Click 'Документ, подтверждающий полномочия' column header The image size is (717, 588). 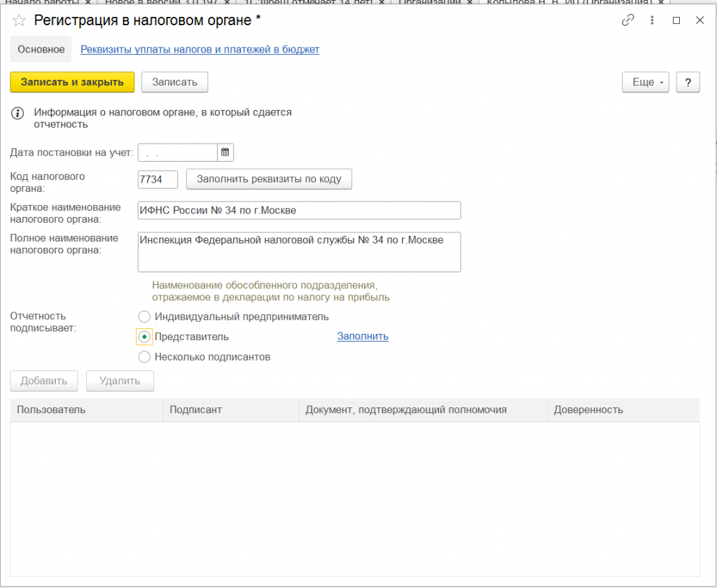(x=423, y=409)
